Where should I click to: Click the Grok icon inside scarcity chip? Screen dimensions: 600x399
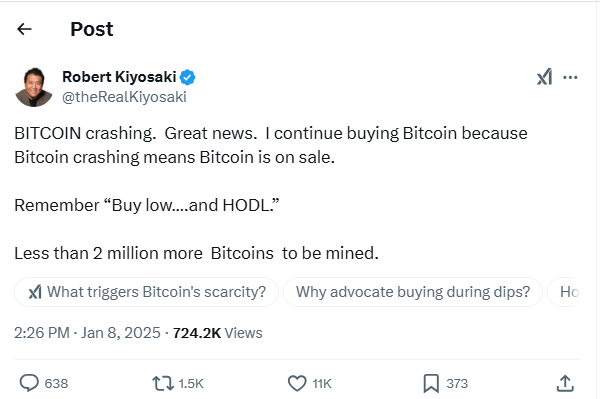click(35, 292)
